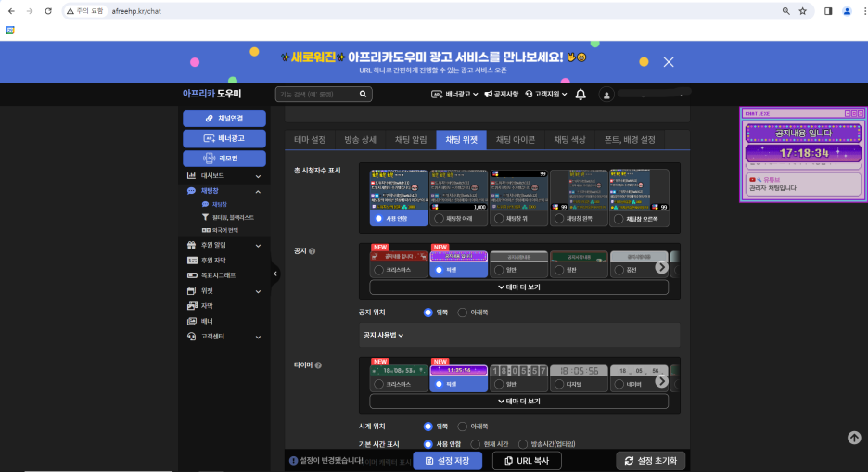Viewport: 868px width, 472px height.
Task: Click the 자막 image icon in sidebar
Action: pyautogui.click(x=192, y=306)
